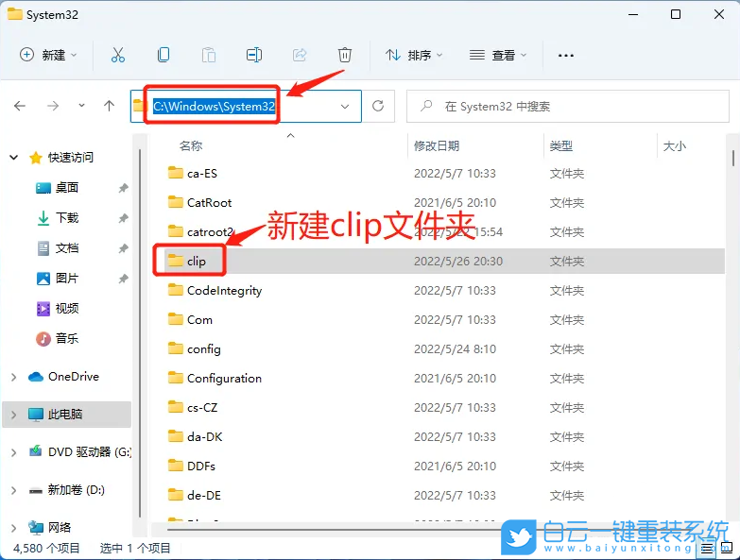Click the Delete trash can icon
The image size is (740, 560).
pos(345,55)
